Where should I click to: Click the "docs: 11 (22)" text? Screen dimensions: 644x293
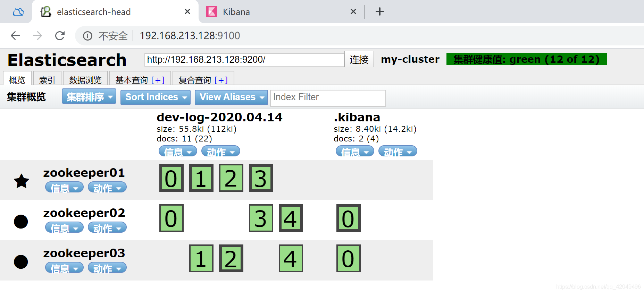click(x=184, y=139)
